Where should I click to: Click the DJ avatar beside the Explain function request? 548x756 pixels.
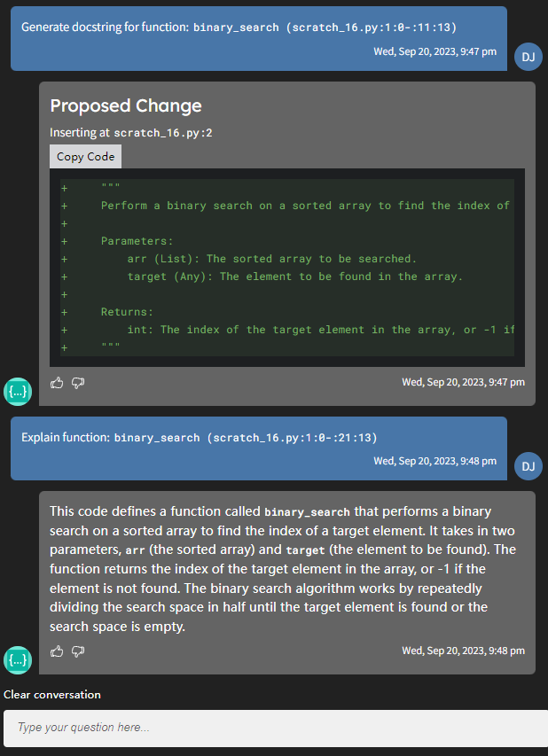528,466
